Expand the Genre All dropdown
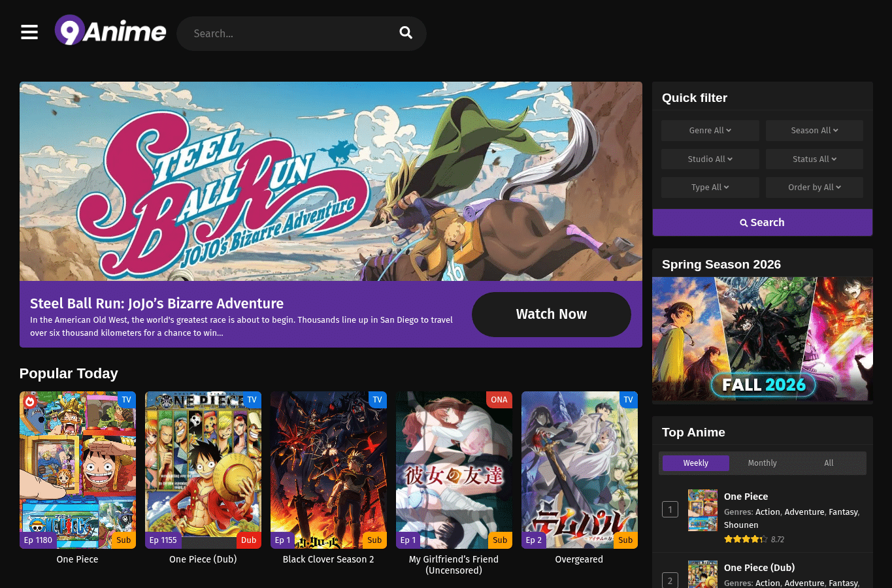Viewport: 892px width, 588px height. tap(710, 131)
